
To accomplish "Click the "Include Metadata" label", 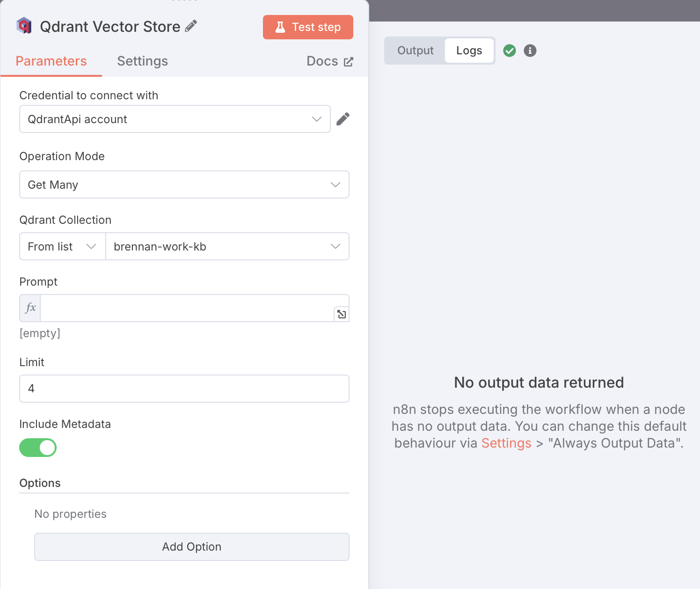I will tap(65, 424).
